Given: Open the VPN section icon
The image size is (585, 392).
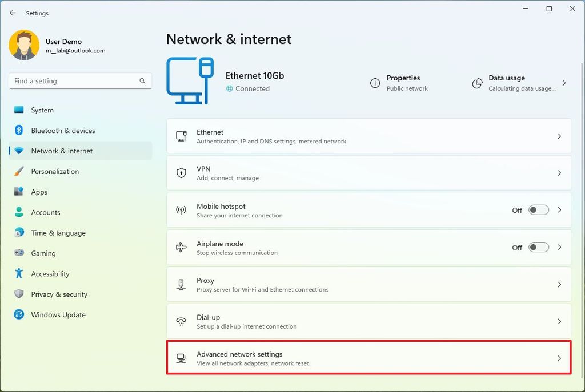Looking at the screenshot, I should point(182,173).
